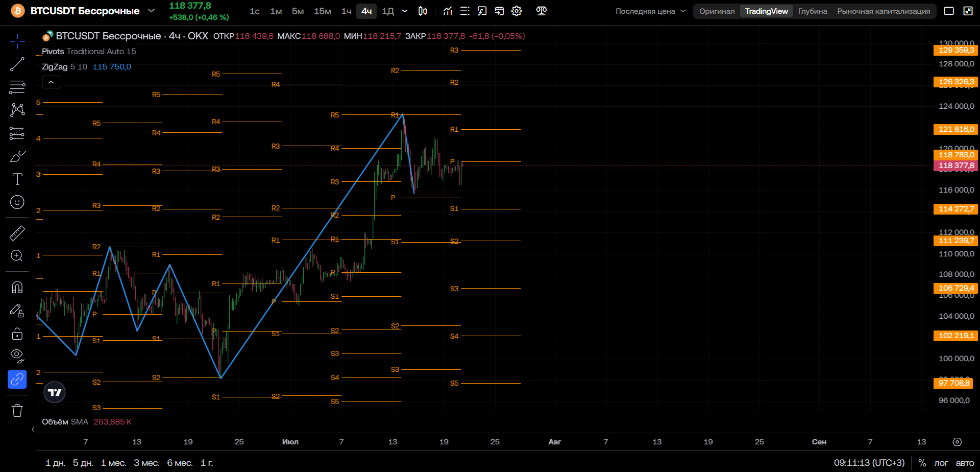Viewport: 980px width, 472px height.
Task: Select the 5м timeframe
Action: tap(298, 11)
